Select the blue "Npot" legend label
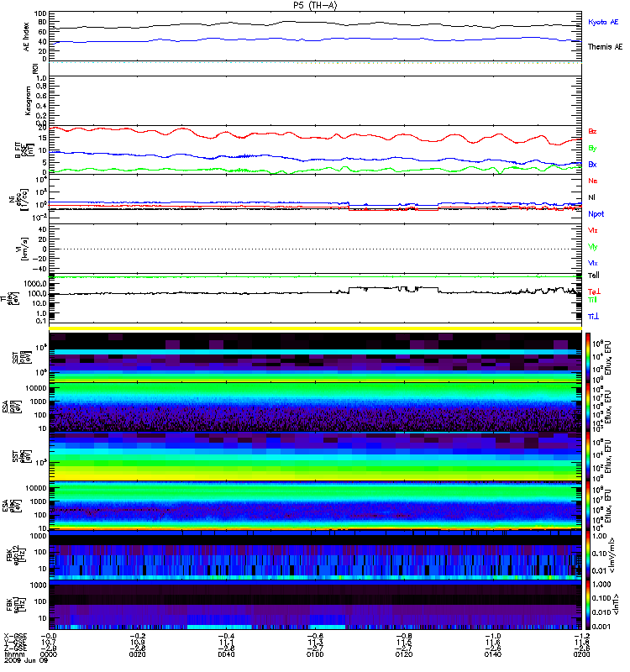630x672 pixels. click(x=596, y=214)
